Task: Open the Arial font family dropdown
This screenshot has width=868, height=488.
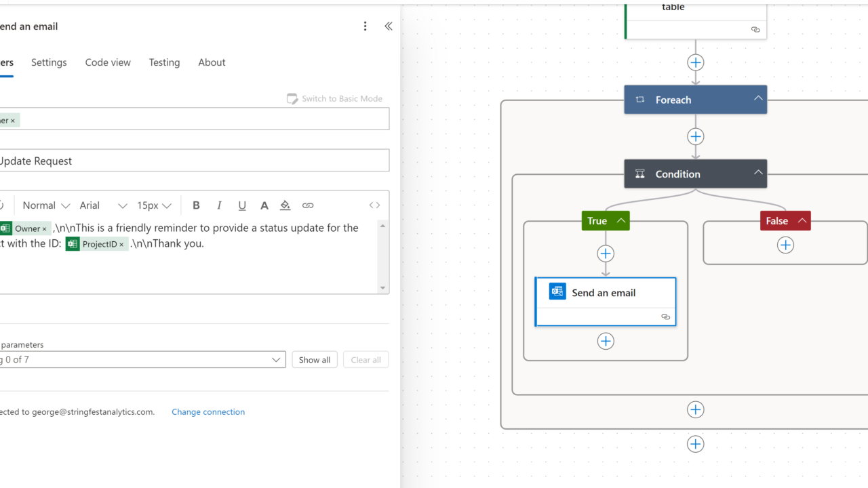Action: (103, 205)
